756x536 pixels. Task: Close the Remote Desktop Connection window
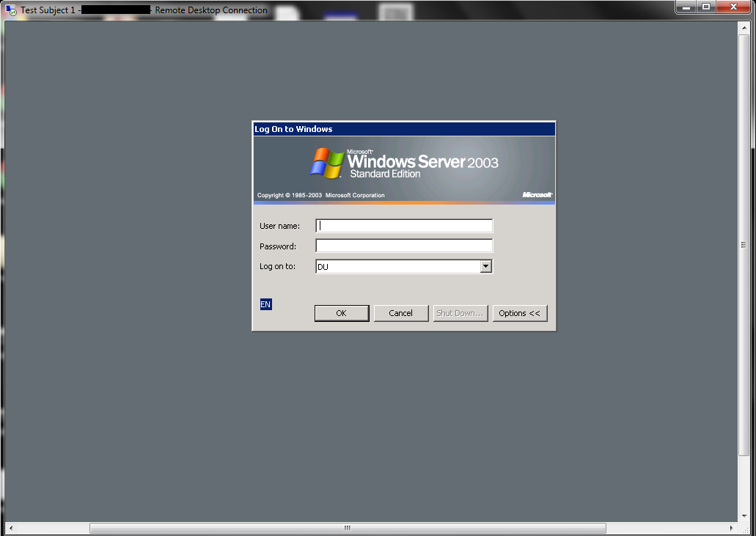[733, 7]
